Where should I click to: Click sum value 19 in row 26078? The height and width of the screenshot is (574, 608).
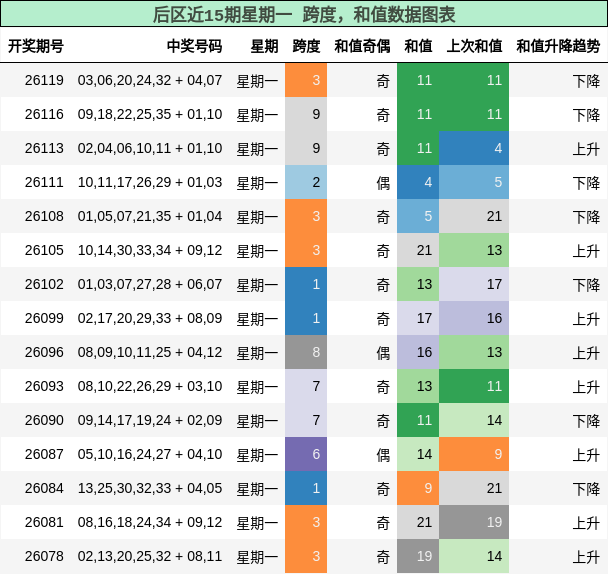(418, 556)
